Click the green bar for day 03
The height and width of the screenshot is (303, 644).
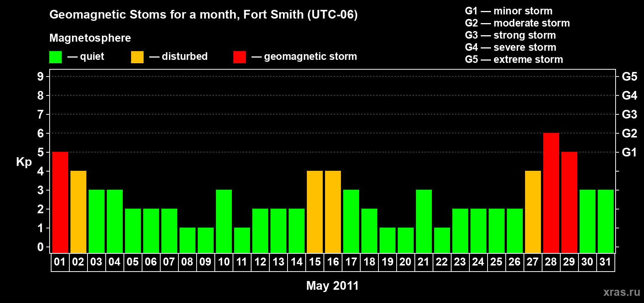coord(97,222)
